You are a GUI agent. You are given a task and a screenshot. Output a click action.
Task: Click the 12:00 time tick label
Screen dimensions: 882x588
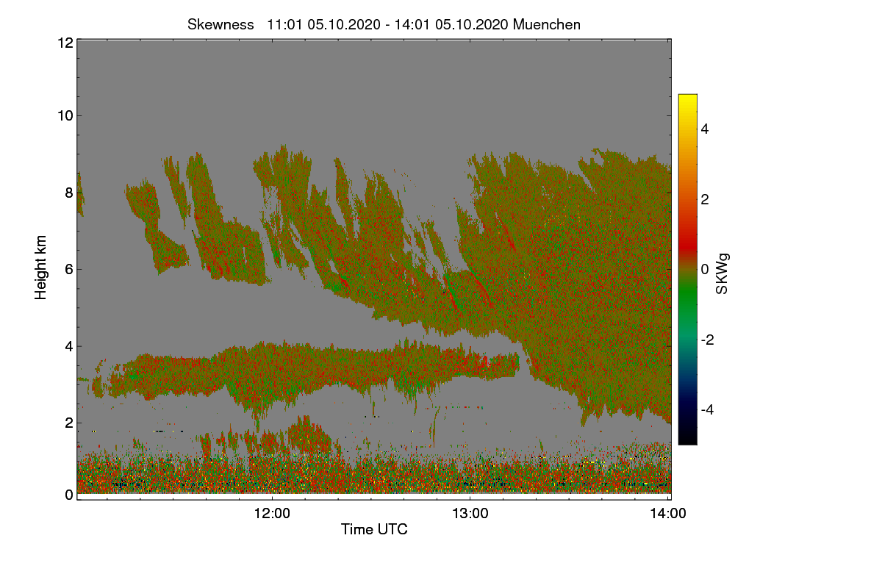click(x=272, y=514)
